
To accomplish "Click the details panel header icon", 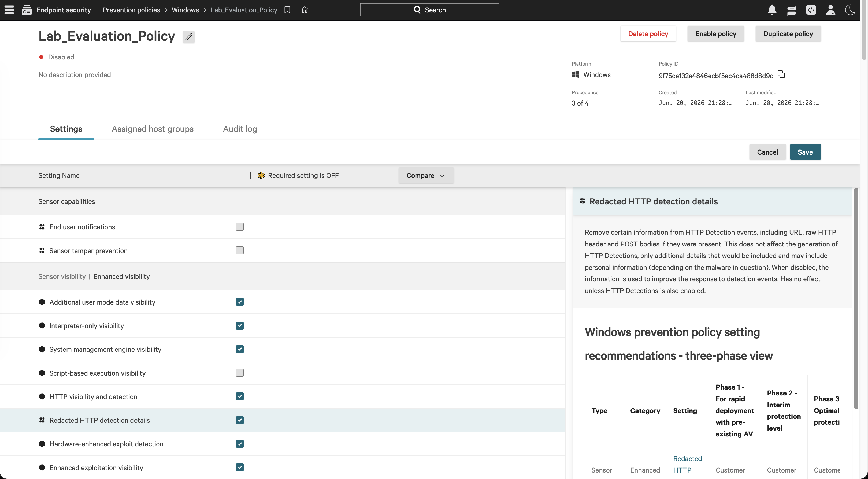I will pos(582,201).
